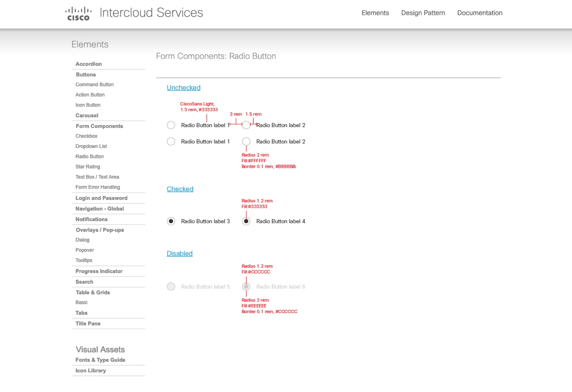The width and height of the screenshot is (572, 392).
Task: Open Dropdown List sidebar entry
Action: 91,146
